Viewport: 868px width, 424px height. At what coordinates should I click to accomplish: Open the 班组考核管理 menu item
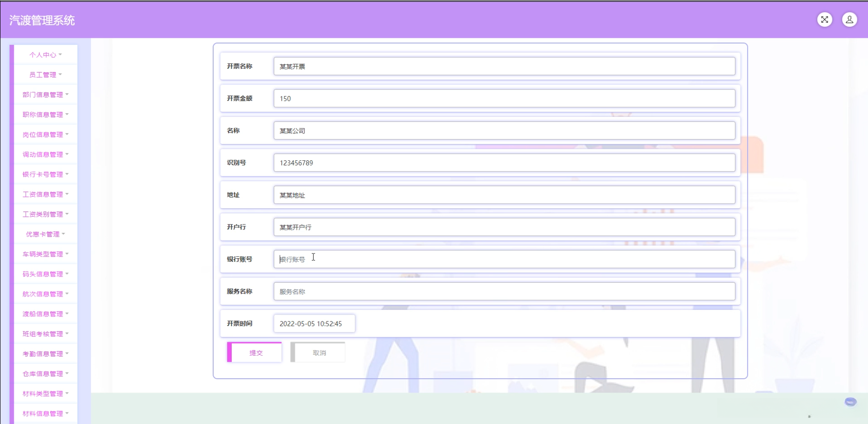46,333
